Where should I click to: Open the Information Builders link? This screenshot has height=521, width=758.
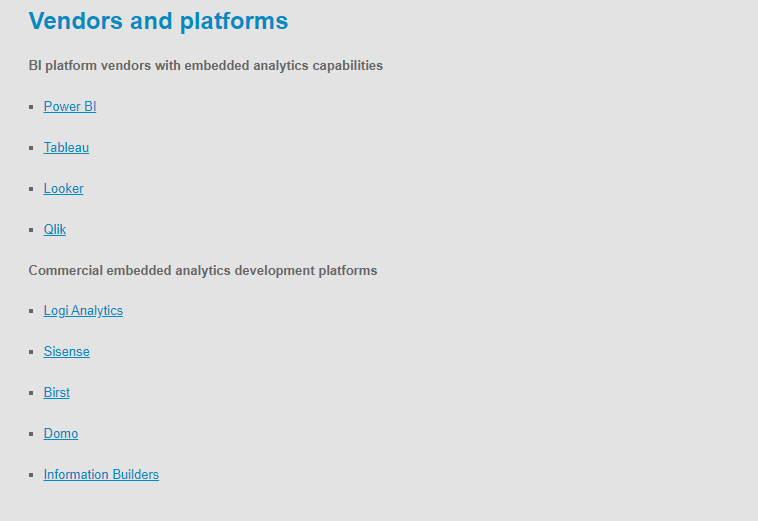pyautogui.click(x=101, y=475)
